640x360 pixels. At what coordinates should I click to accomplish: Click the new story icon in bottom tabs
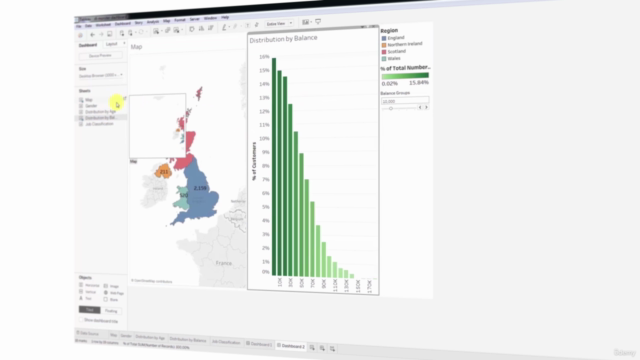point(333,348)
